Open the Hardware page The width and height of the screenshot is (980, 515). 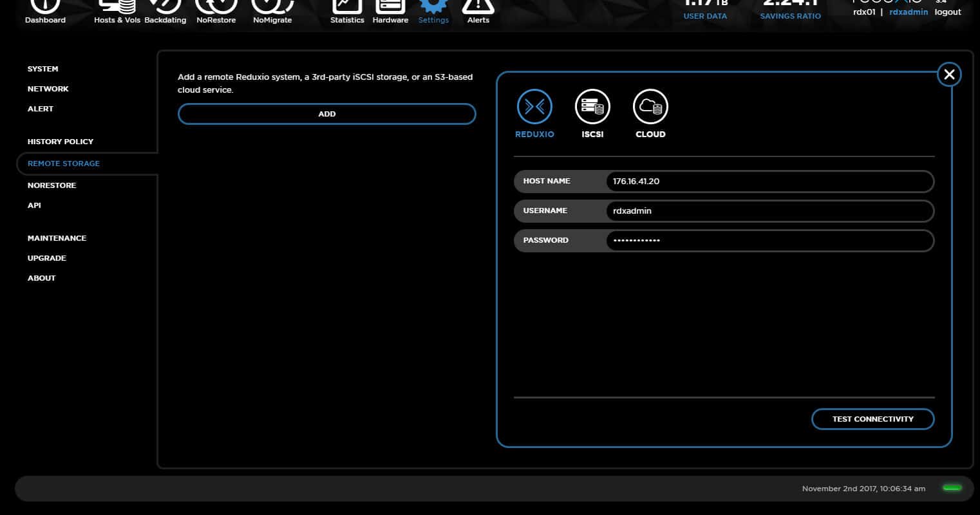tap(390, 12)
